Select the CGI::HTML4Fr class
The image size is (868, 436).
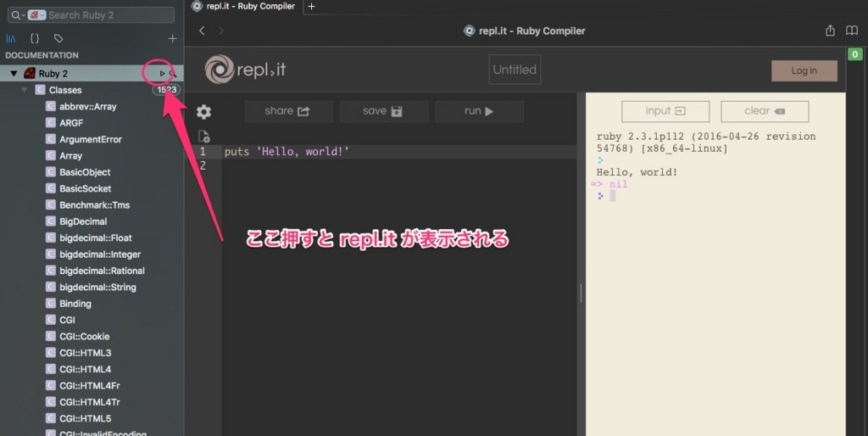click(90, 386)
